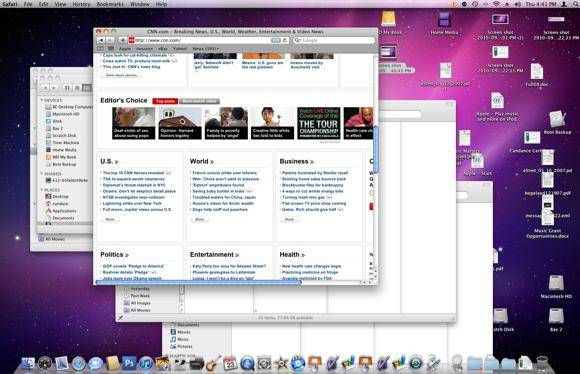This screenshot has width=580, height=374.
Task: Open Time Machine icon in Dock
Action: click(x=416, y=363)
